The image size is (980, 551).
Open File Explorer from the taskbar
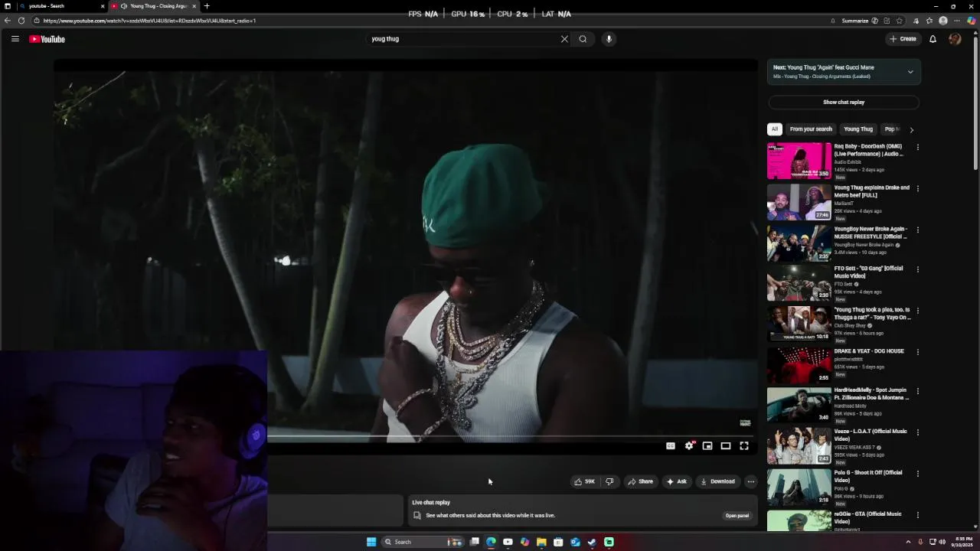541,542
